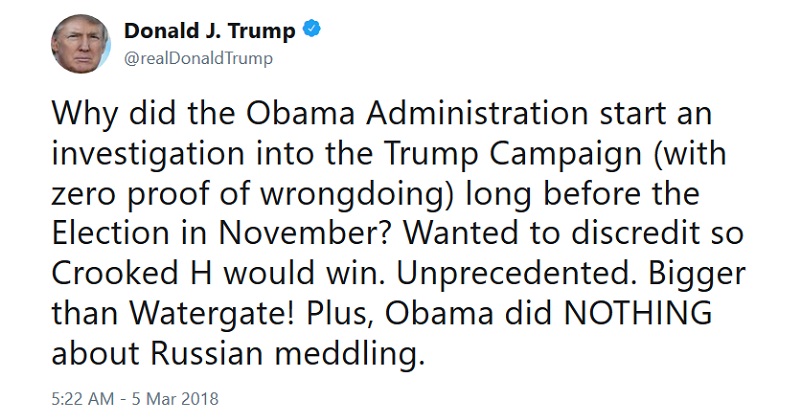Click the phrase "Crooked H"
This screenshot has height=420, width=800.
click(131, 273)
